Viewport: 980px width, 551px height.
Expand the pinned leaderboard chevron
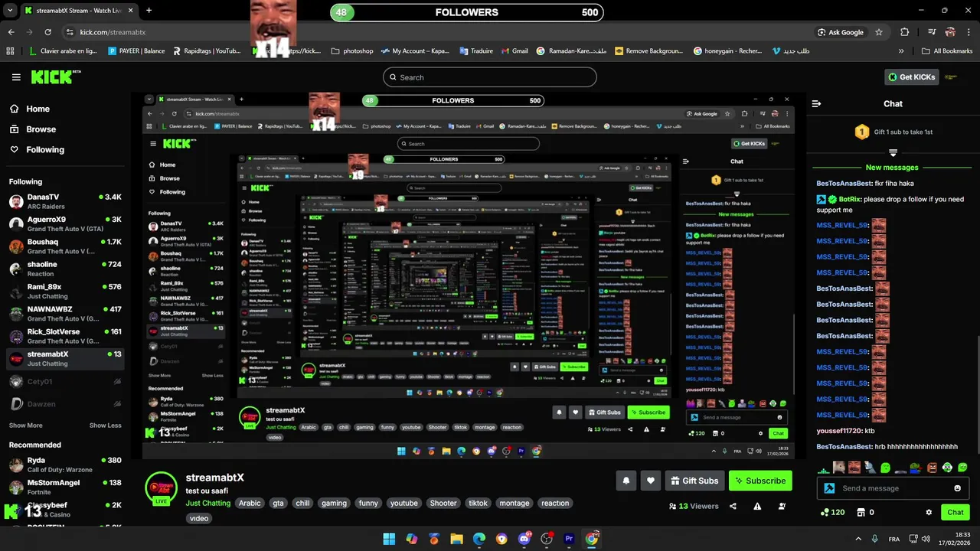tap(893, 153)
